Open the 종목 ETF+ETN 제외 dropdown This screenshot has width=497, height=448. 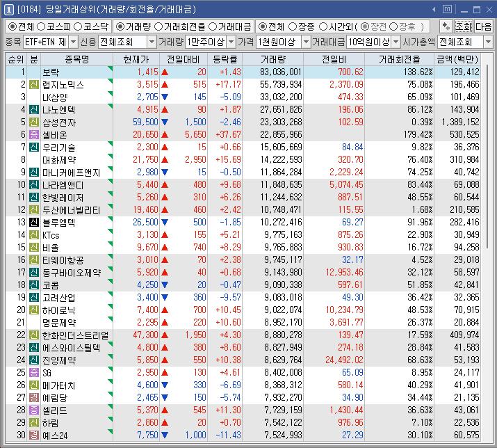pos(73,42)
